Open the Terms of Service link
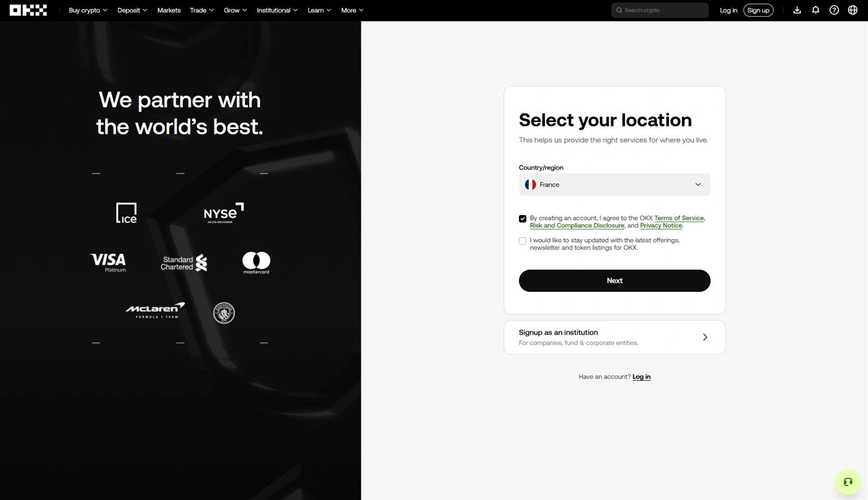Image resolution: width=868 pixels, height=500 pixels. tap(679, 218)
